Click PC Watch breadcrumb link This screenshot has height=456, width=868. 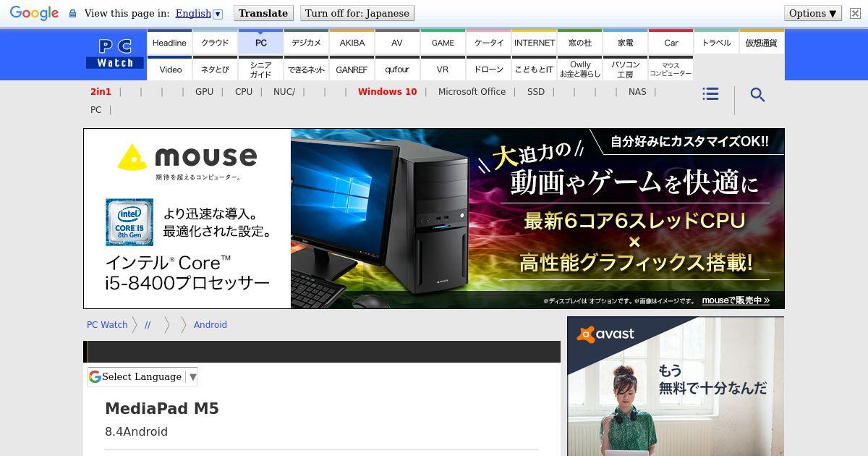107,325
